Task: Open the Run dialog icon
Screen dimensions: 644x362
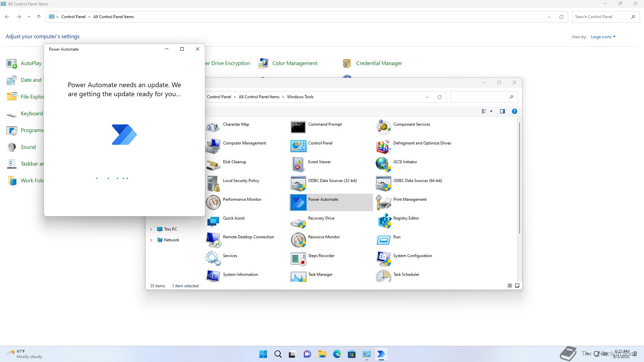Action: coord(383,240)
